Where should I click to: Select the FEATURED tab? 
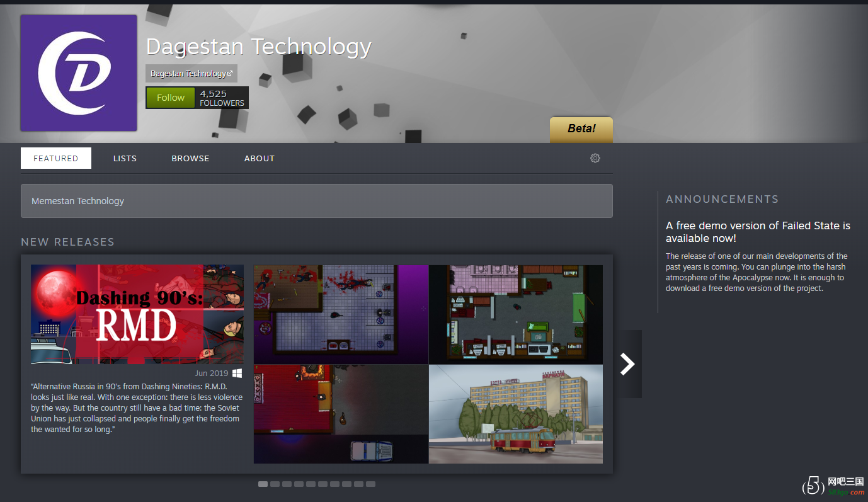tap(56, 158)
